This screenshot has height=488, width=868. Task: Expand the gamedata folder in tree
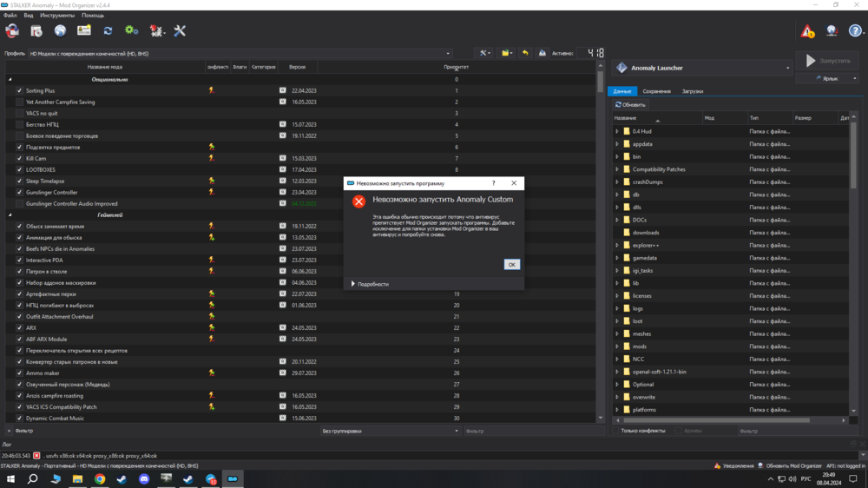coord(617,258)
